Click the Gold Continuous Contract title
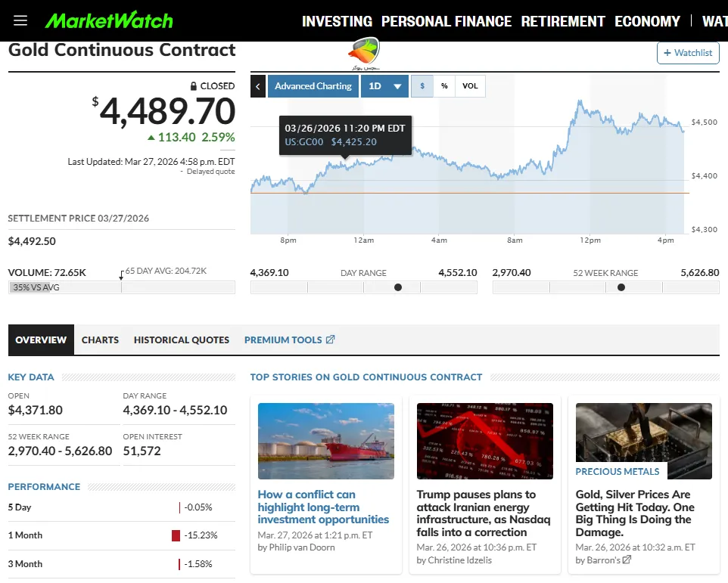 [122, 50]
